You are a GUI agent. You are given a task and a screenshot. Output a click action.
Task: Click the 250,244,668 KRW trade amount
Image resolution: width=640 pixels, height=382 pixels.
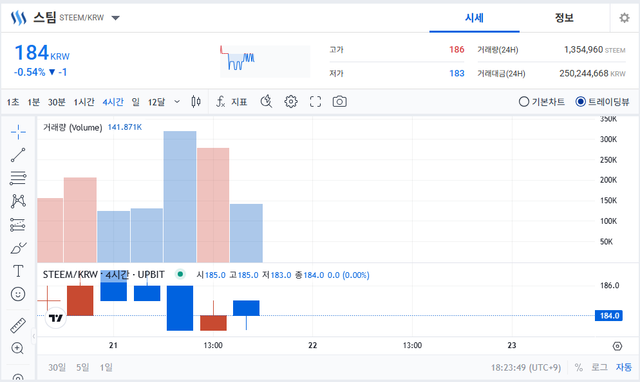pos(592,73)
